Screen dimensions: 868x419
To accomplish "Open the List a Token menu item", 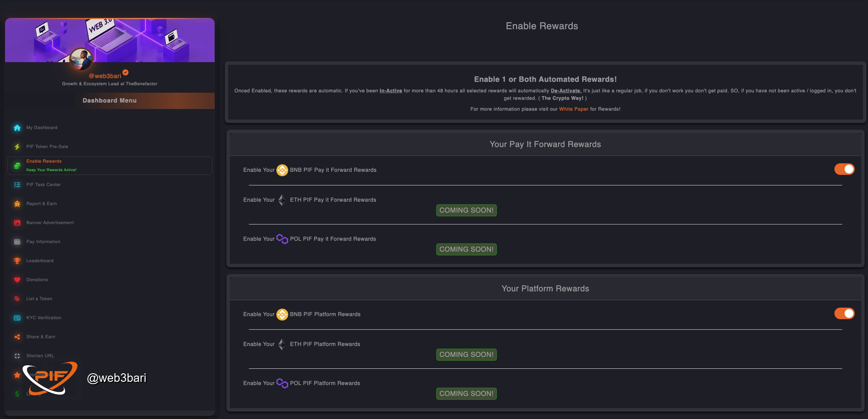I will 39,299.
